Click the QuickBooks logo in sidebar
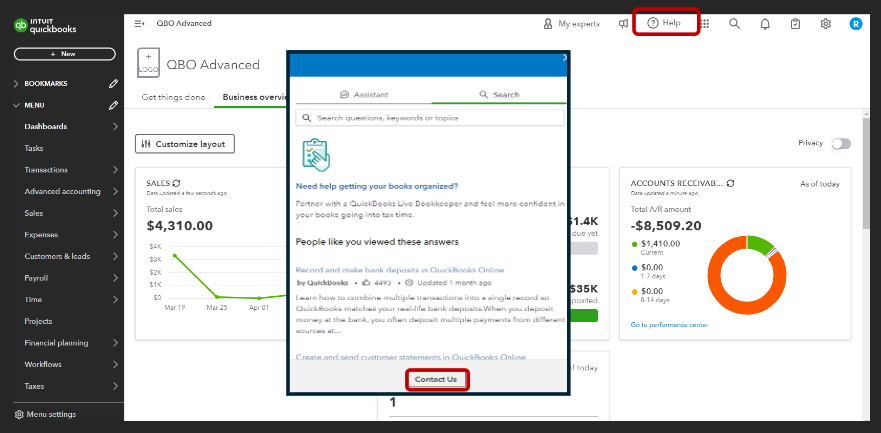 (45, 26)
